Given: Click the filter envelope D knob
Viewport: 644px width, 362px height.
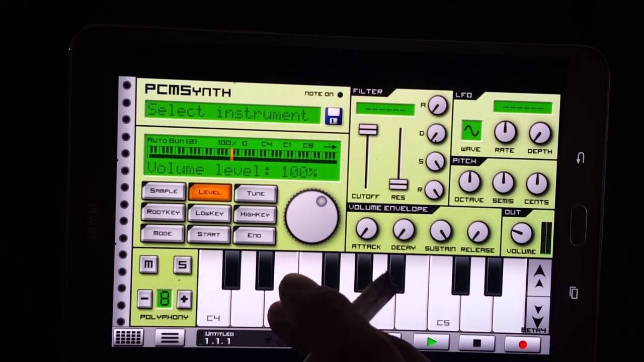Looking at the screenshot, I should (x=436, y=134).
